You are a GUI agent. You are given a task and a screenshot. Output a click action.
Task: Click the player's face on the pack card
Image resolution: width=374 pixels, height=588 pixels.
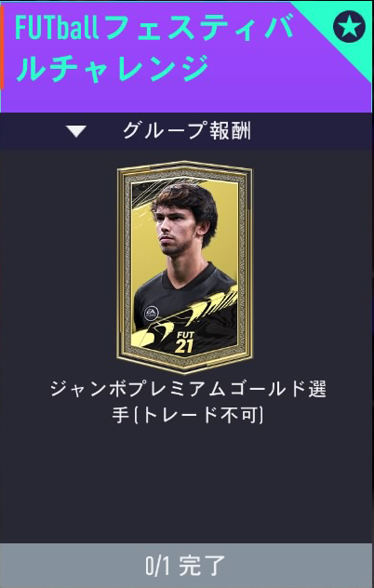click(x=175, y=230)
